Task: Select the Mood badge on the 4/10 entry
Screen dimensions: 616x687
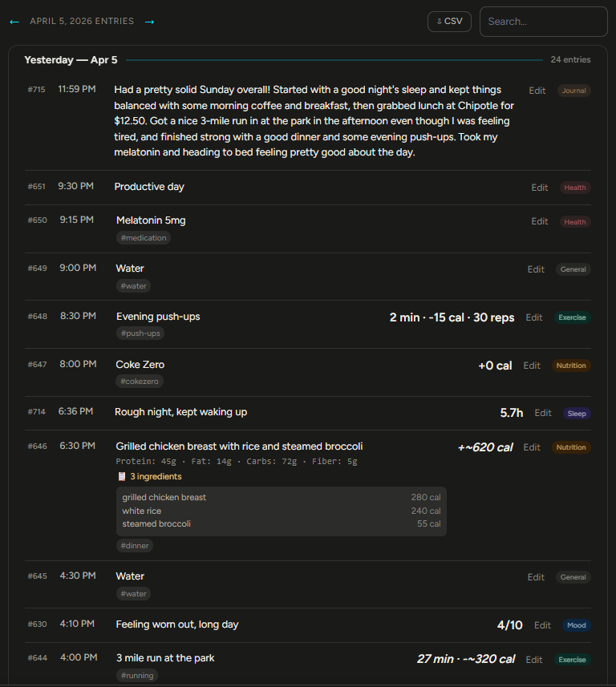Action: (x=576, y=624)
